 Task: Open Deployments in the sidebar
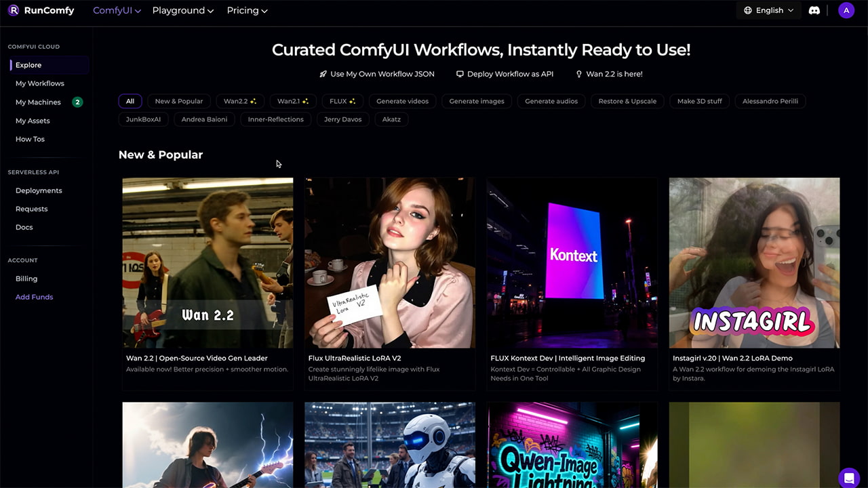39,190
